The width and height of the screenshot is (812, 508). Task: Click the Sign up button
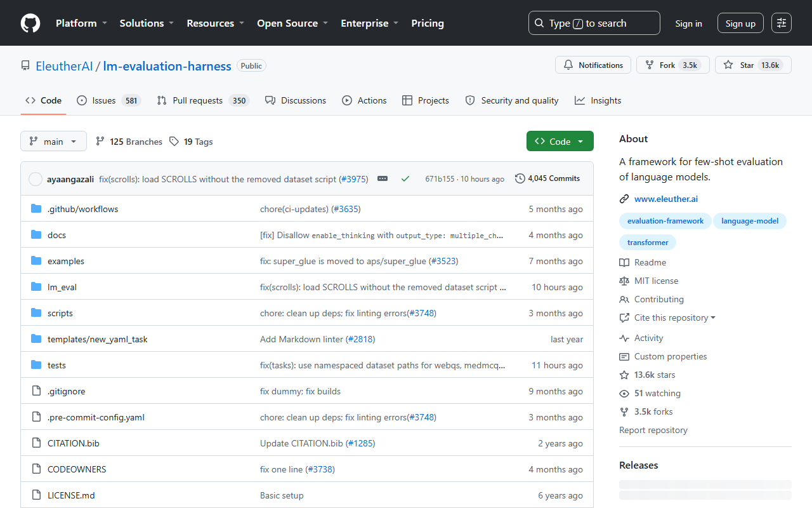coord(740,23)
